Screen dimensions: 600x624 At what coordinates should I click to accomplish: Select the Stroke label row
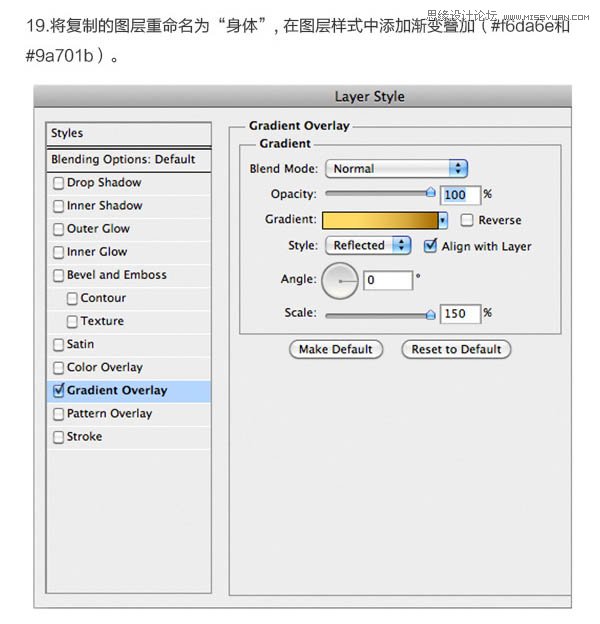[x=129, y=437]
